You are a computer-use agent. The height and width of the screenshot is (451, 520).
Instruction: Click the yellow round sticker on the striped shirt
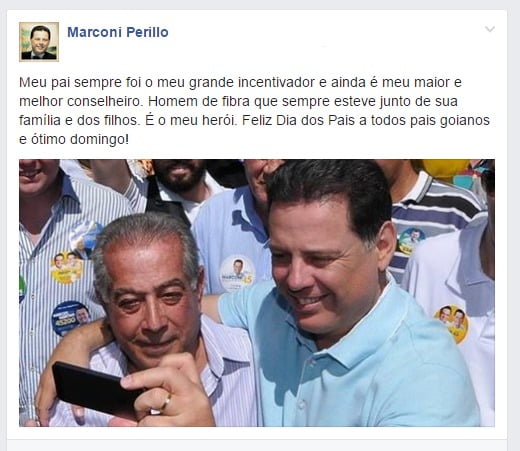67,268
